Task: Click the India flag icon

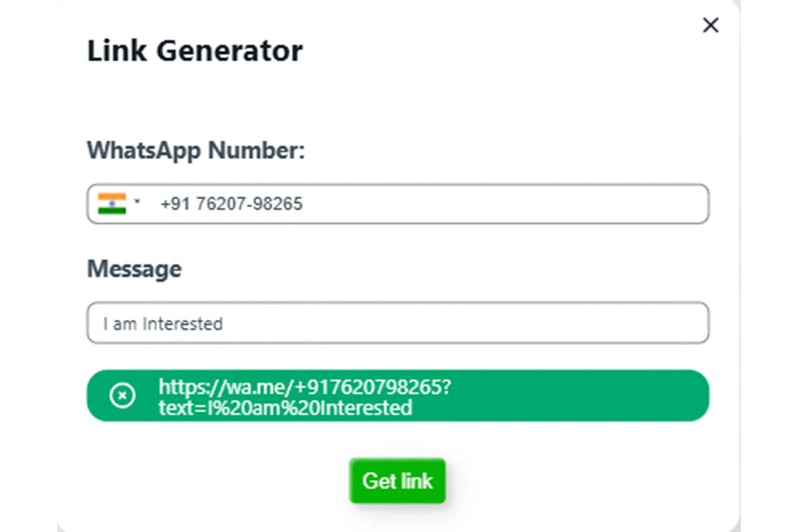Action: (112, 204)
